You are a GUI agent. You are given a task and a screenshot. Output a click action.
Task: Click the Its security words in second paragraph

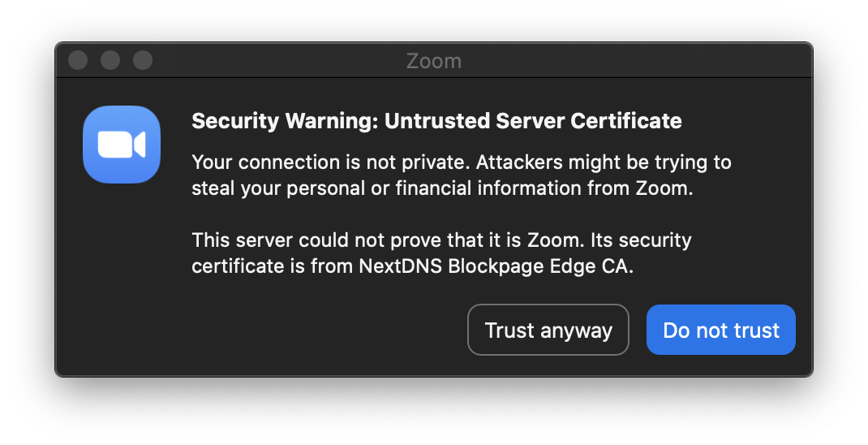641,240
